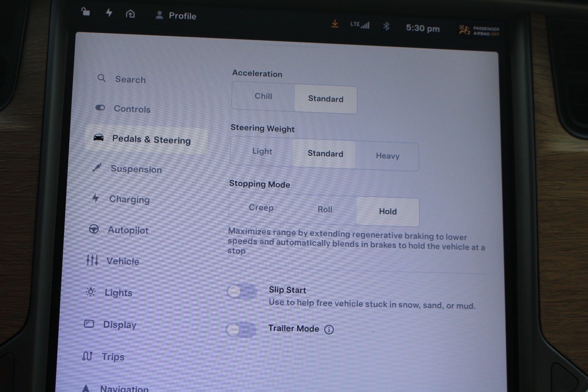Select Creep stopping mode
The image size is (588, 392).
click(261, 208)
